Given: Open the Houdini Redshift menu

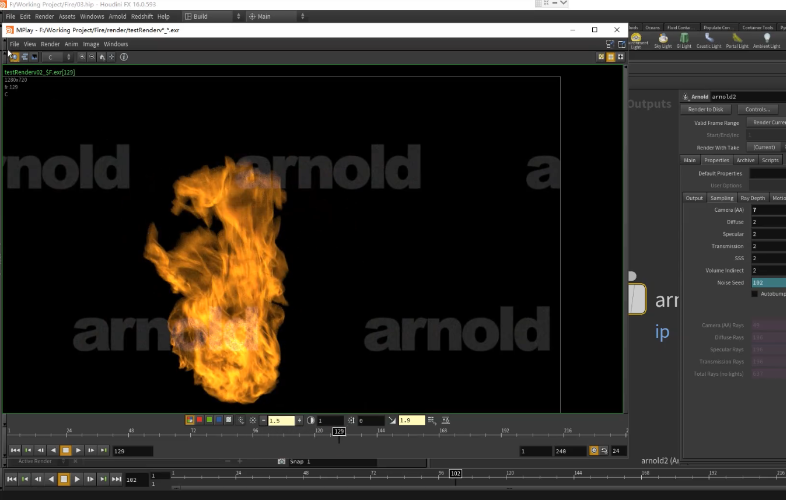Looking at the screenshot, I should 142,17.
